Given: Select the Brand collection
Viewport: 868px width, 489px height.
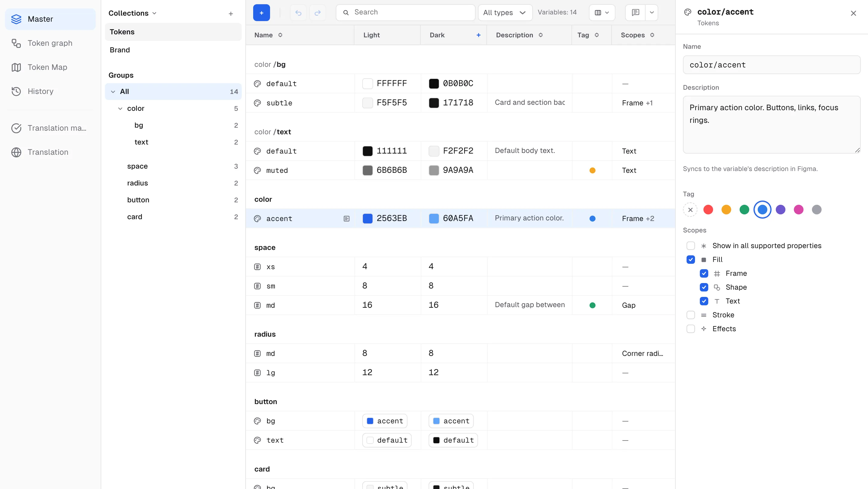Looking at the screenshot, I should [173, 50].
